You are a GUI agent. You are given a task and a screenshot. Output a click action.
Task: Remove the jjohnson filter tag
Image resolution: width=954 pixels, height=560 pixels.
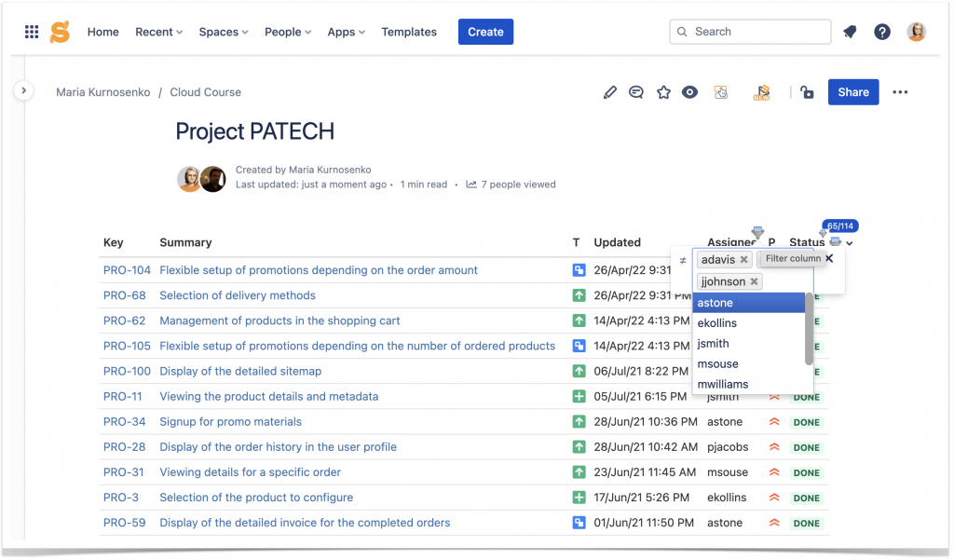coord(753,280)
